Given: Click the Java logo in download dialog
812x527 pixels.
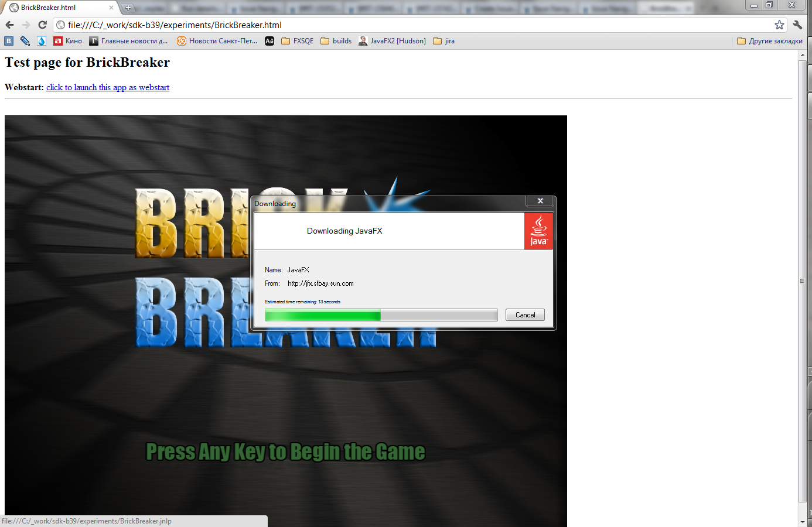Looking at the screenshot, I should click(538, 231).
